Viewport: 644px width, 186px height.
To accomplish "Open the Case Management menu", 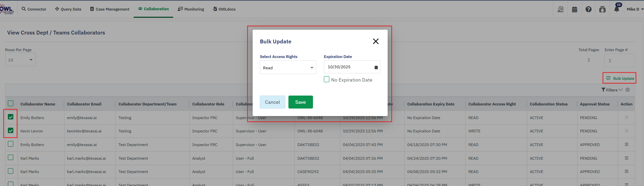I will coord(109,9).
